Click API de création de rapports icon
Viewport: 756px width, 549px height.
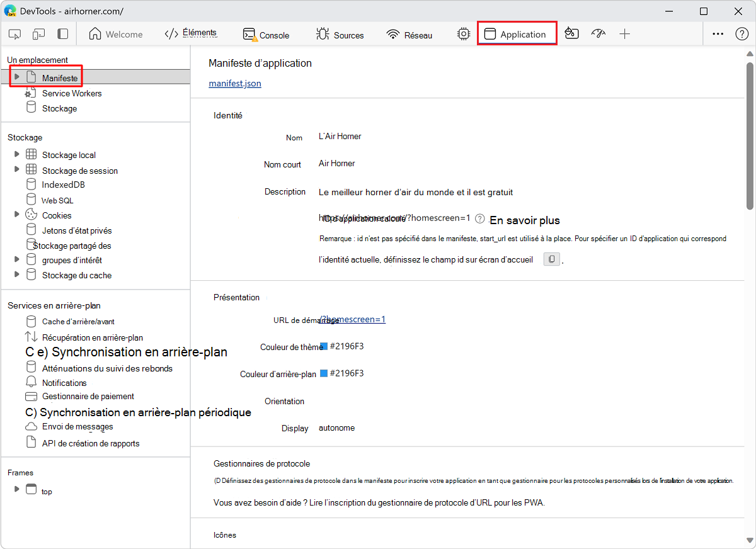(31, 442)
